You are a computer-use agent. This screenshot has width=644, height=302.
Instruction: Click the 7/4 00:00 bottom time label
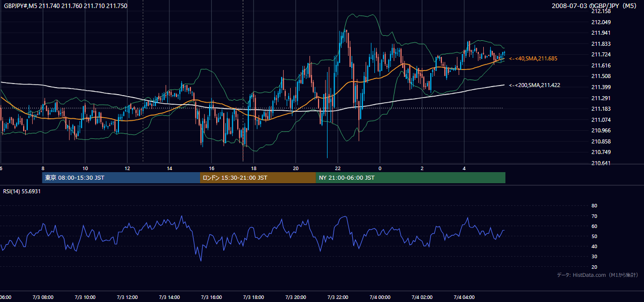pyautogui.click(x=380, y=297)
